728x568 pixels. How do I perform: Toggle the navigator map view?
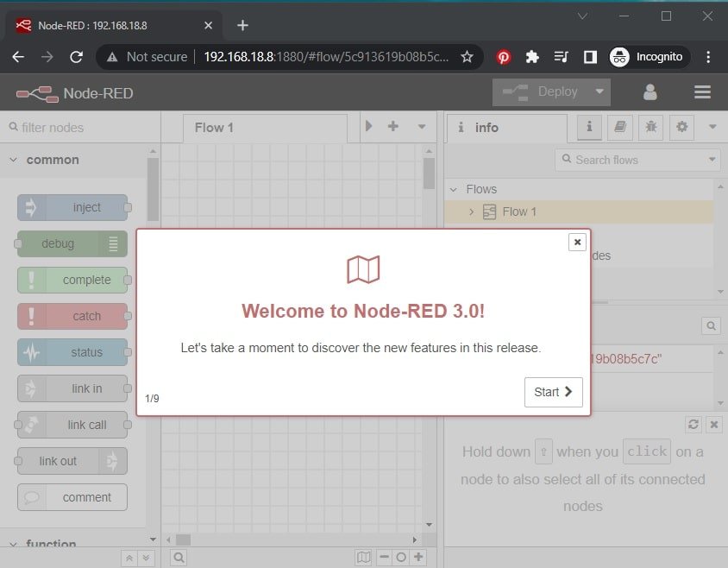pyautogui.click(x=364, y=557)
